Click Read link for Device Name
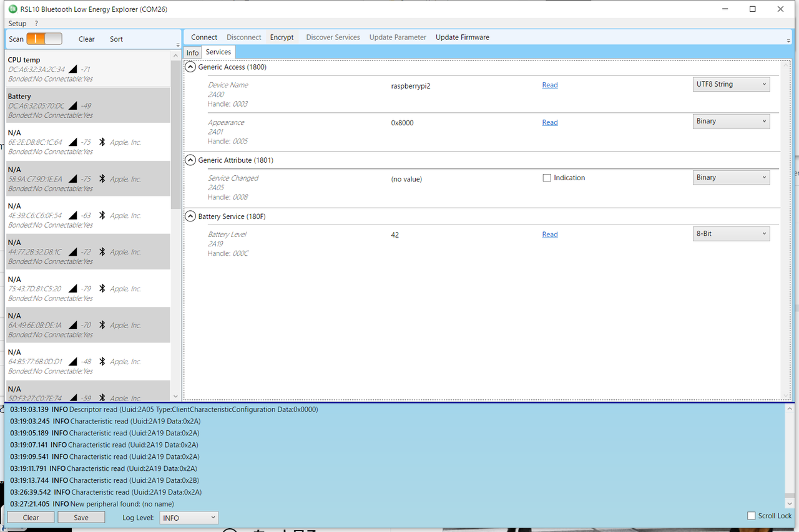 550,85
